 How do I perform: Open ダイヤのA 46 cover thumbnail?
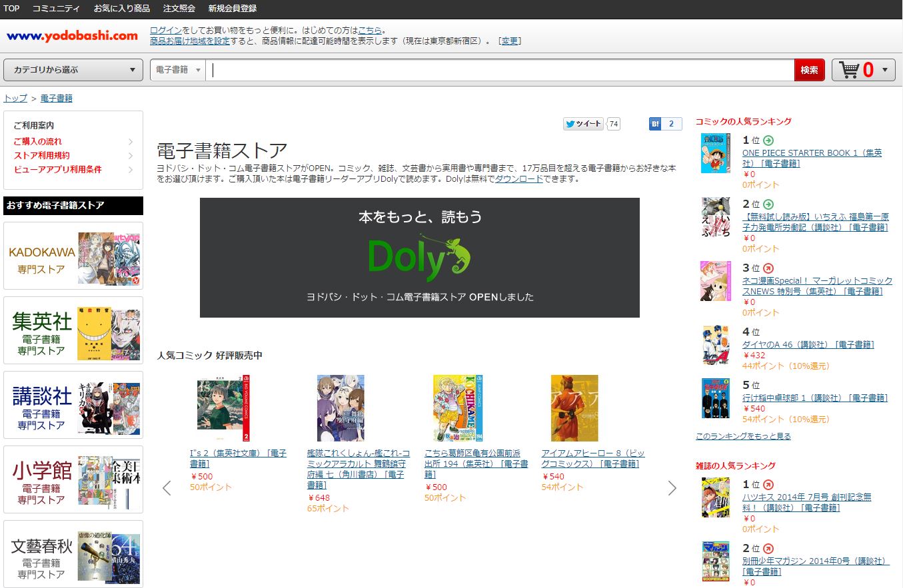[715, 345]
